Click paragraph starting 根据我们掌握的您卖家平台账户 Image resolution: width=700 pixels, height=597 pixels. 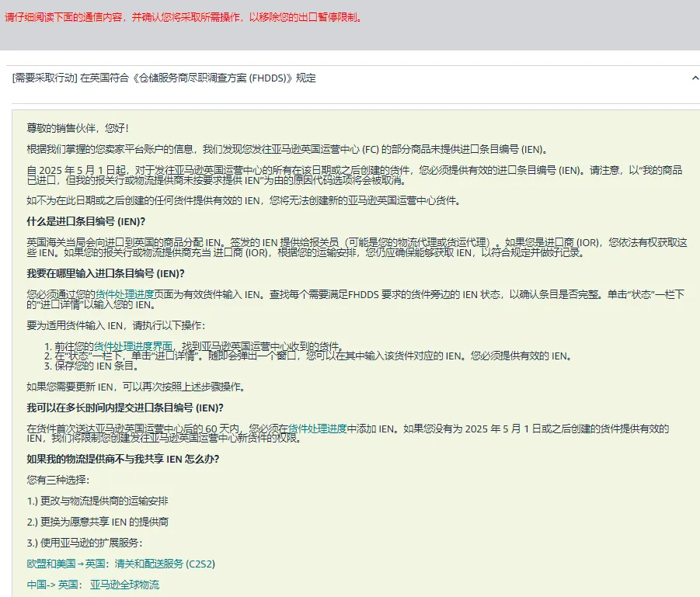(x=287, y=150)
